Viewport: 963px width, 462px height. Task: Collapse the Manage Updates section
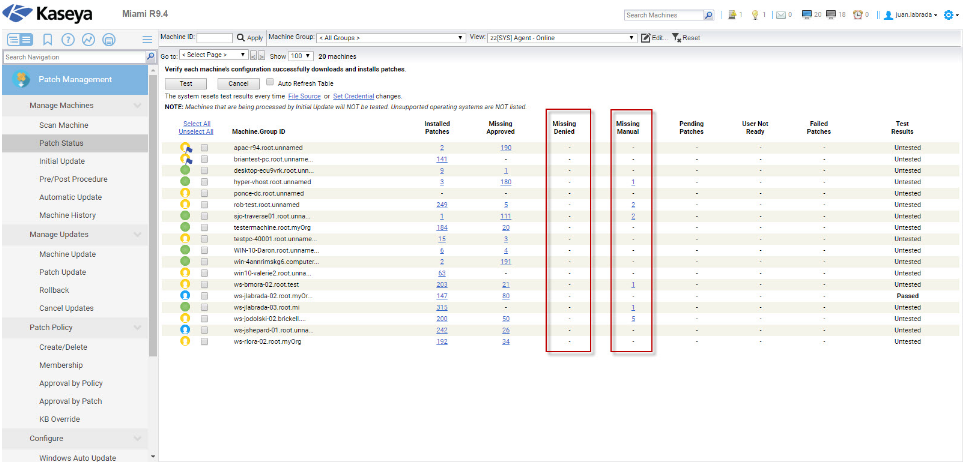(137, 235)
